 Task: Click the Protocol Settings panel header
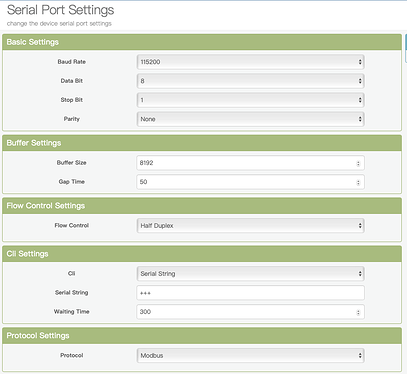coord(202,336)
